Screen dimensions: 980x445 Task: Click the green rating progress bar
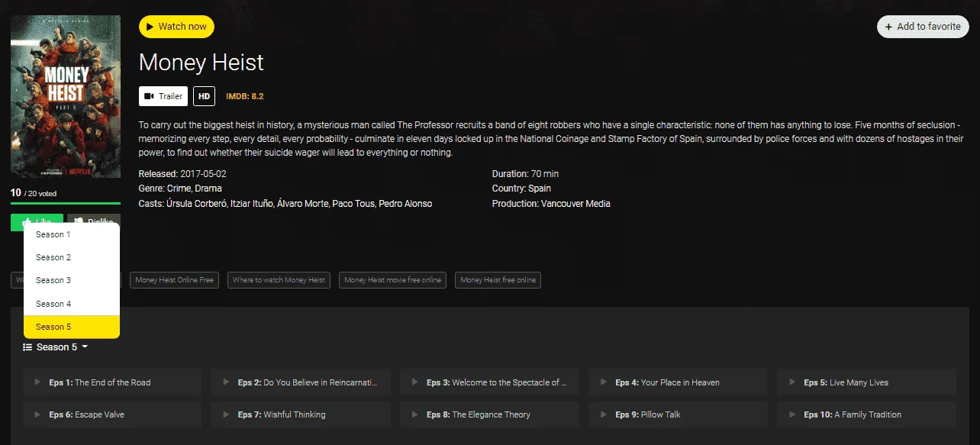[66, 203]
